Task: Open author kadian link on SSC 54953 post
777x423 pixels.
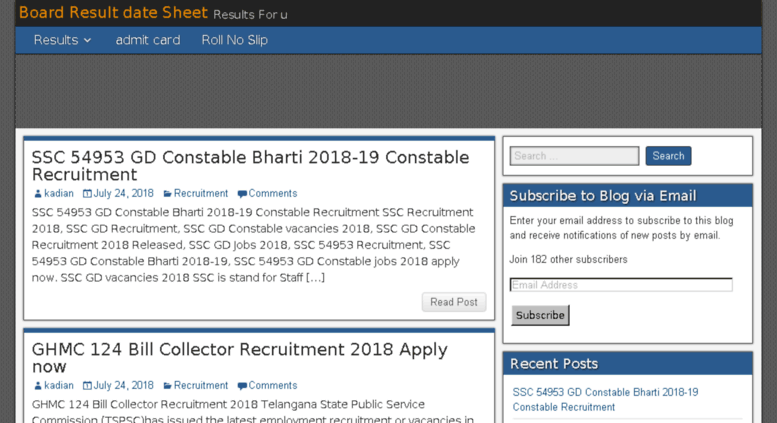Action: [58, 193]
